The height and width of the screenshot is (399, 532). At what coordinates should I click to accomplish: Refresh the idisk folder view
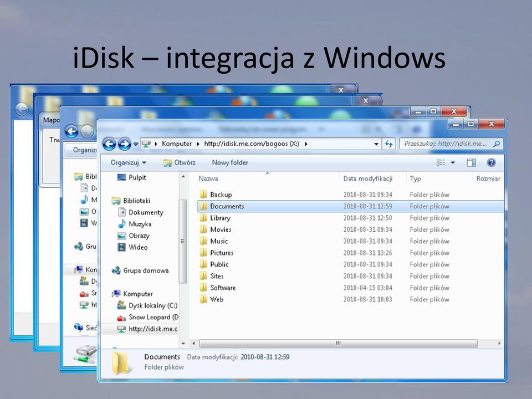pos(388,144)
